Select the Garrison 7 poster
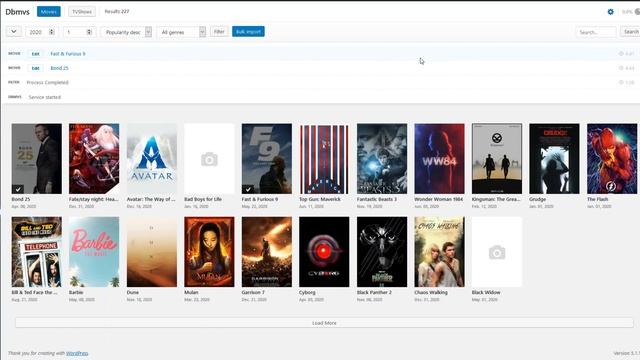The height and width of the screenshot is (360, 640). tap(267, 252)
